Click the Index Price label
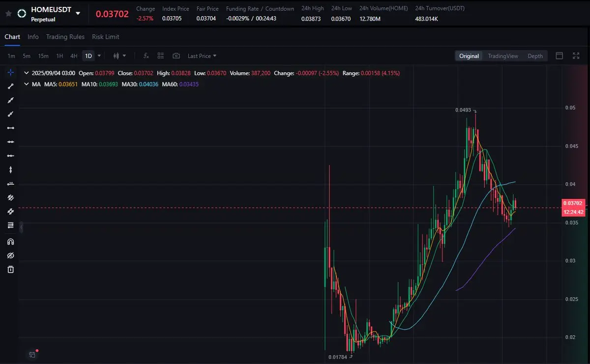Image resolution: width=590 pixels, height=364 pixels. tap(176, 9)
